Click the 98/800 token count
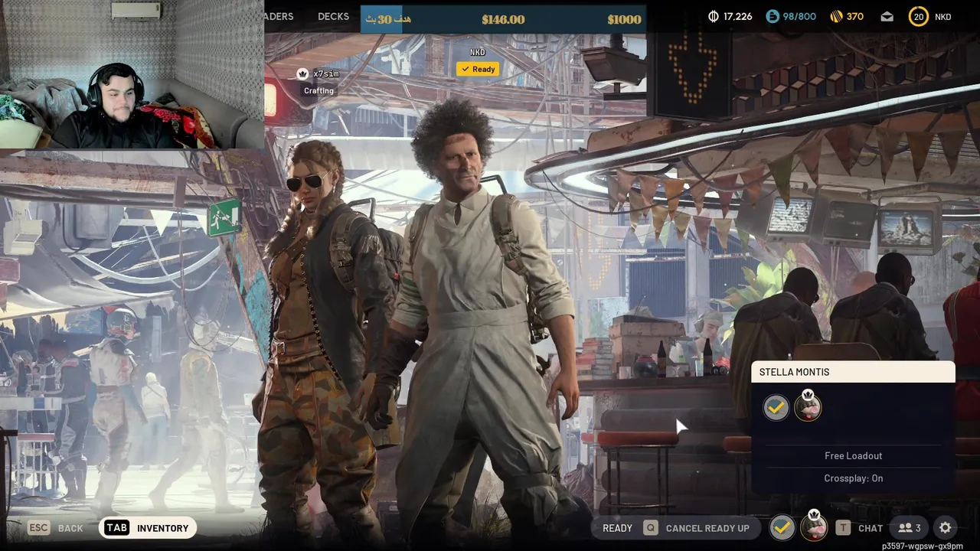This screenshot has height=551, width=980. (799, 16)
